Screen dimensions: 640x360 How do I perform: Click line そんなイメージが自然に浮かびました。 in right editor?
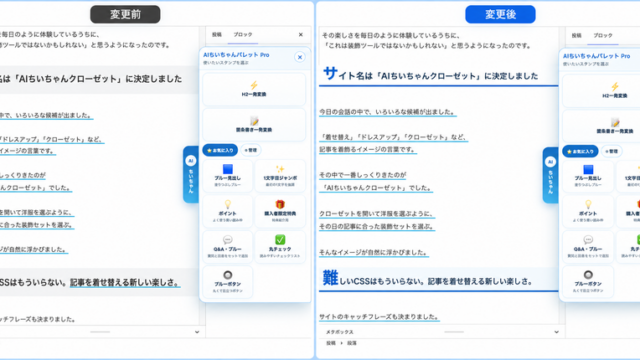(x=373, y=253)
